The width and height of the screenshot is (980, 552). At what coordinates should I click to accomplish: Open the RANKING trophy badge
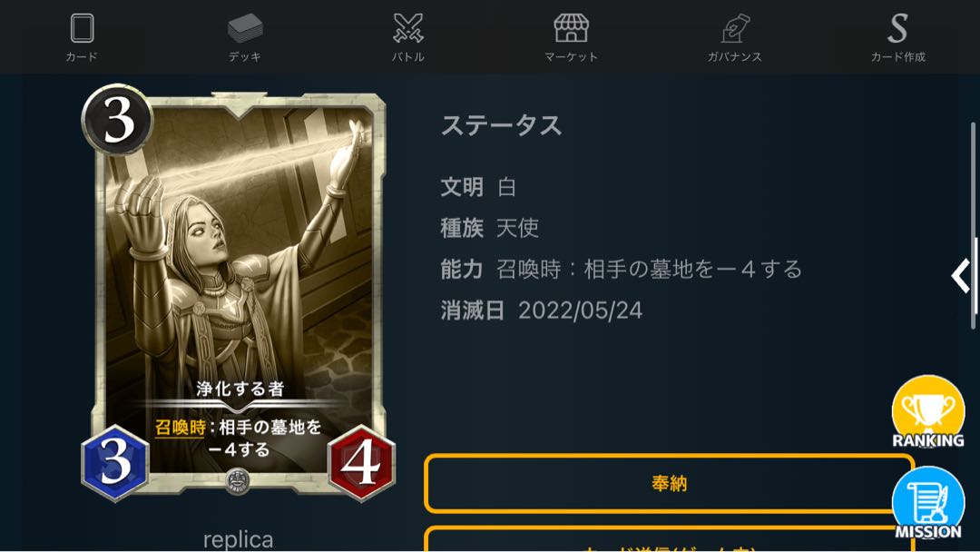pyautogui.click(x=928, y=412)
